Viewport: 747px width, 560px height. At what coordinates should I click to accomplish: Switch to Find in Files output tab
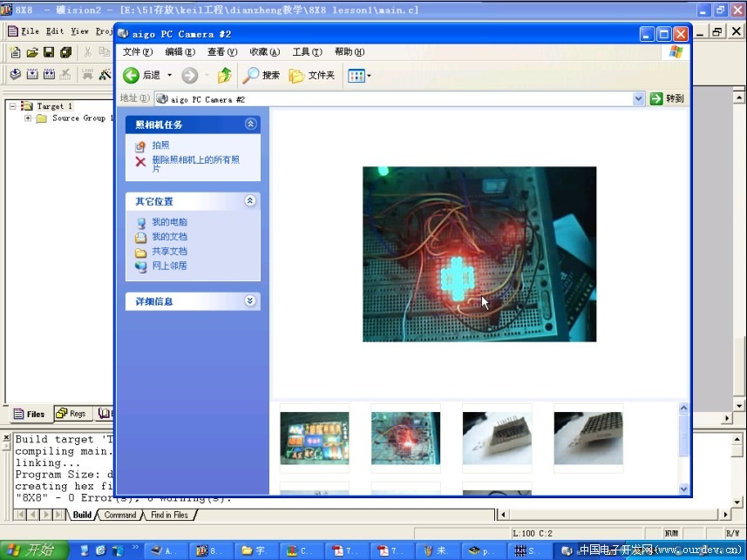(x=169, y=515)
